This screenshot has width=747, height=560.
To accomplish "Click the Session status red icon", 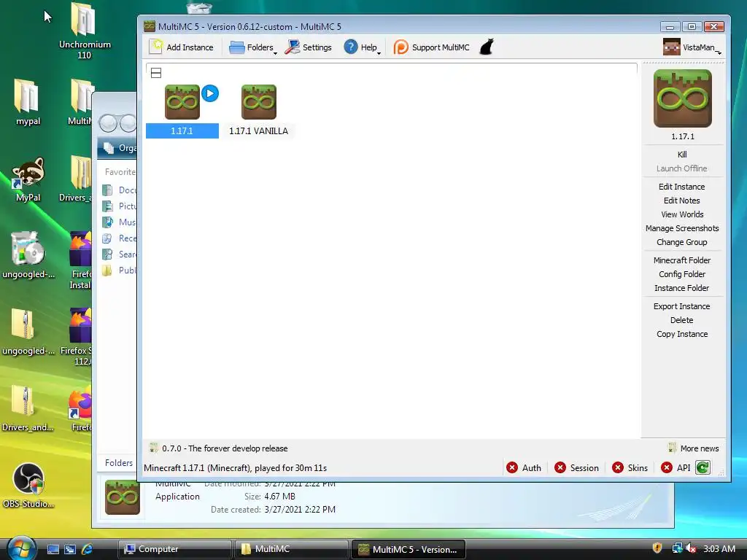I will tap(560, 467).
